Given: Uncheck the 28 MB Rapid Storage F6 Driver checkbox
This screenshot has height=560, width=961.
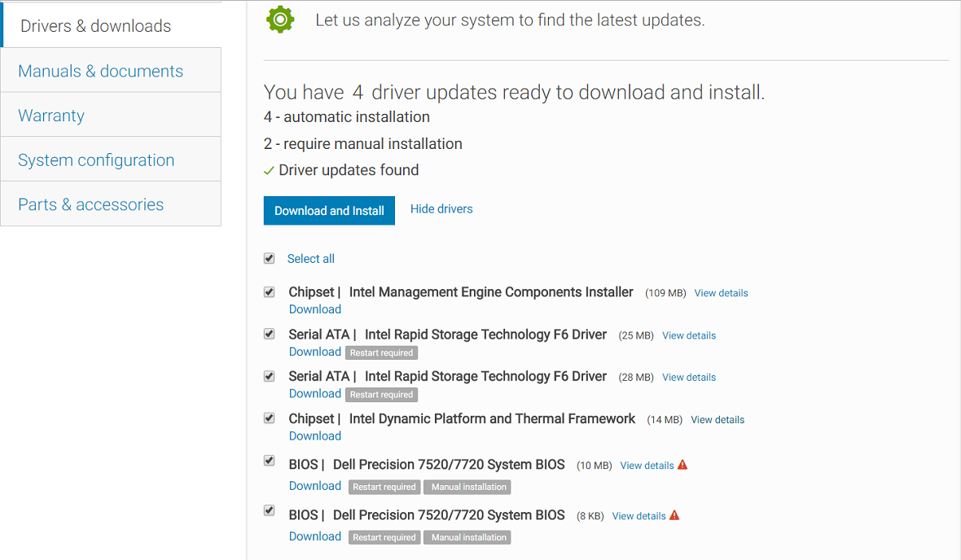Looking at the screenshot, I should [269, 376].
